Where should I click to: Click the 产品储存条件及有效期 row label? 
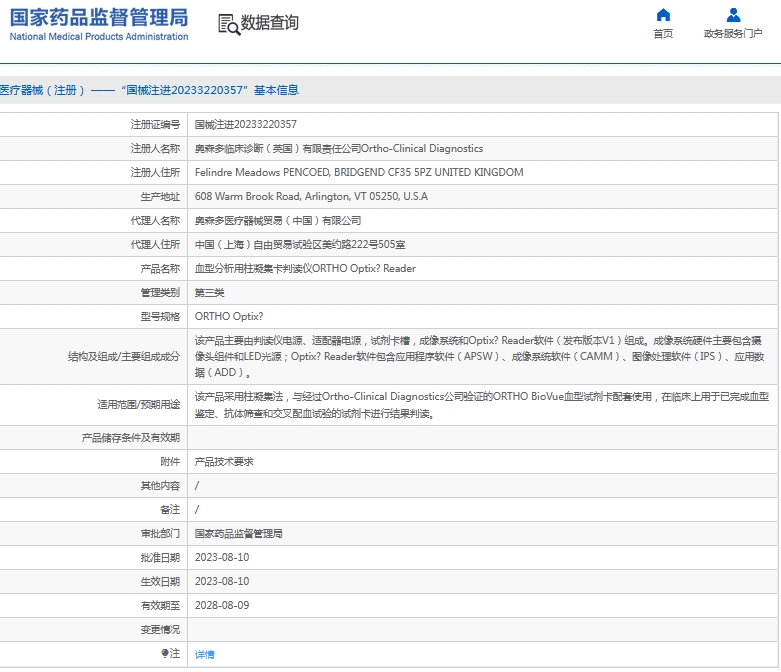pos(130,438)
